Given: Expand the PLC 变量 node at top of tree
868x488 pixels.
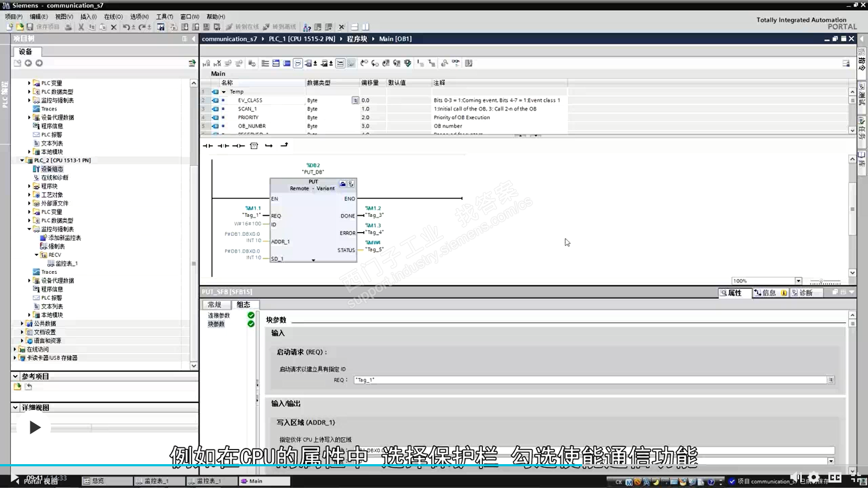Looking at the screenshot, I should 29,83.
